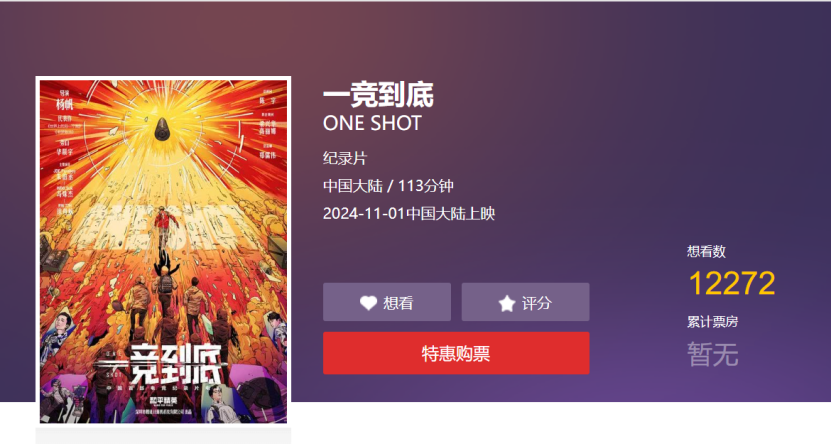Click the 2024-11-01 release date text
The image size is (832, 444).
(409, 213)
